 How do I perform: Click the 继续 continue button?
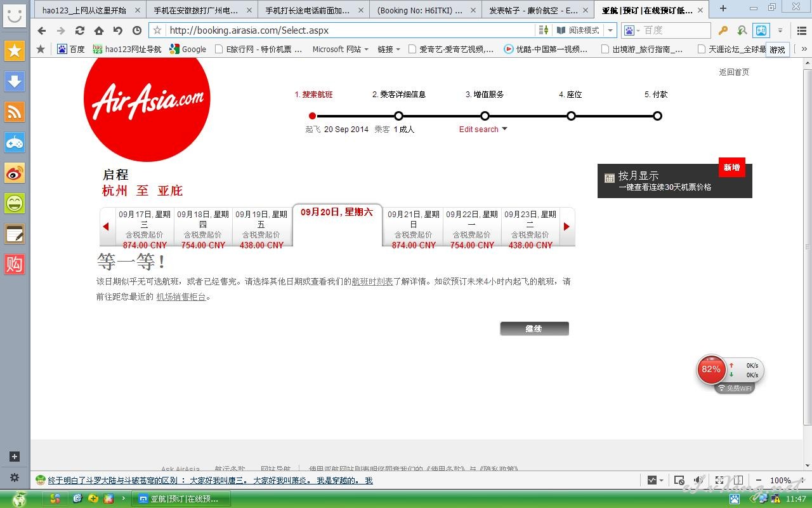coord(534,328)
